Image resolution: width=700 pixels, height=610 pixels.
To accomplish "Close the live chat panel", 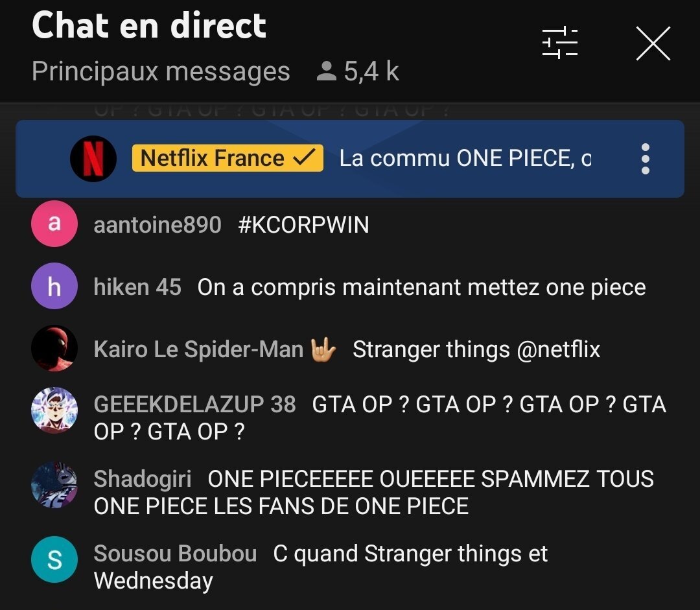I will pos(653,44).
